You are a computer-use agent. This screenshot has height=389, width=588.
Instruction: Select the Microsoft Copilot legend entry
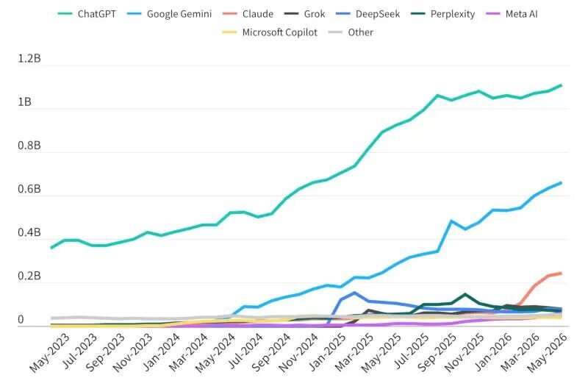tap(270, 32)
